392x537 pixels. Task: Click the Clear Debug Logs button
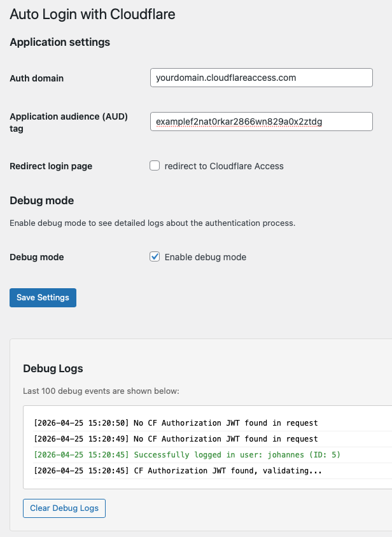pos(64,508)
